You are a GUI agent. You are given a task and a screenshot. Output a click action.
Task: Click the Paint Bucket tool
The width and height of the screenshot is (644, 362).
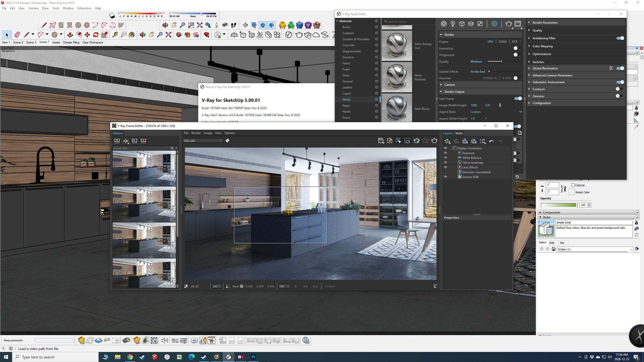[x=132, y=35]
